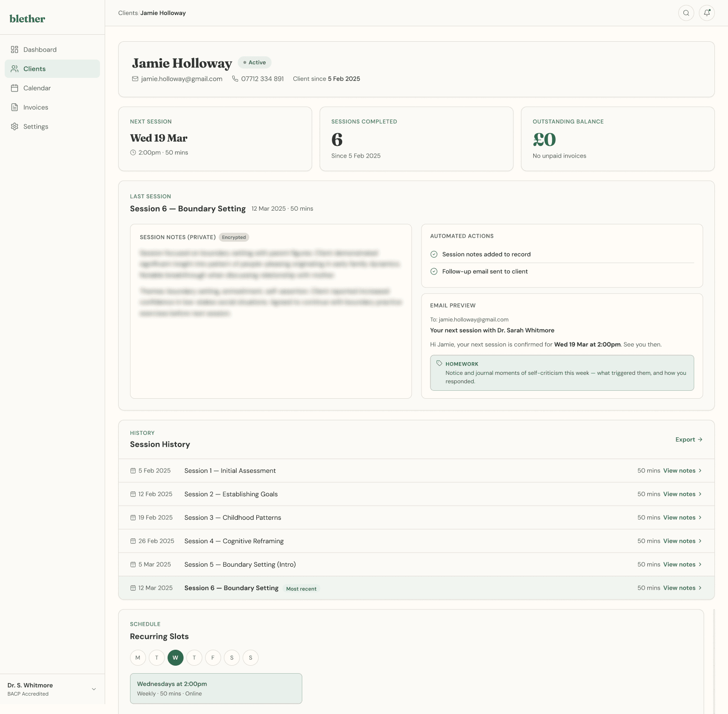The height and width of the screenshot is (714, 728).
Task: Disable the Wednesday recurring slot
Action: click(x=176, y=658)
